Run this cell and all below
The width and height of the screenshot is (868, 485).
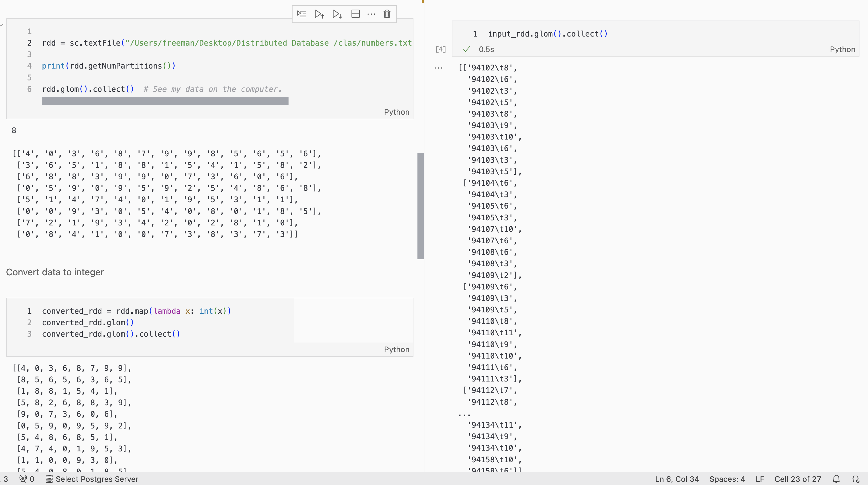click(x=337, y=14)
